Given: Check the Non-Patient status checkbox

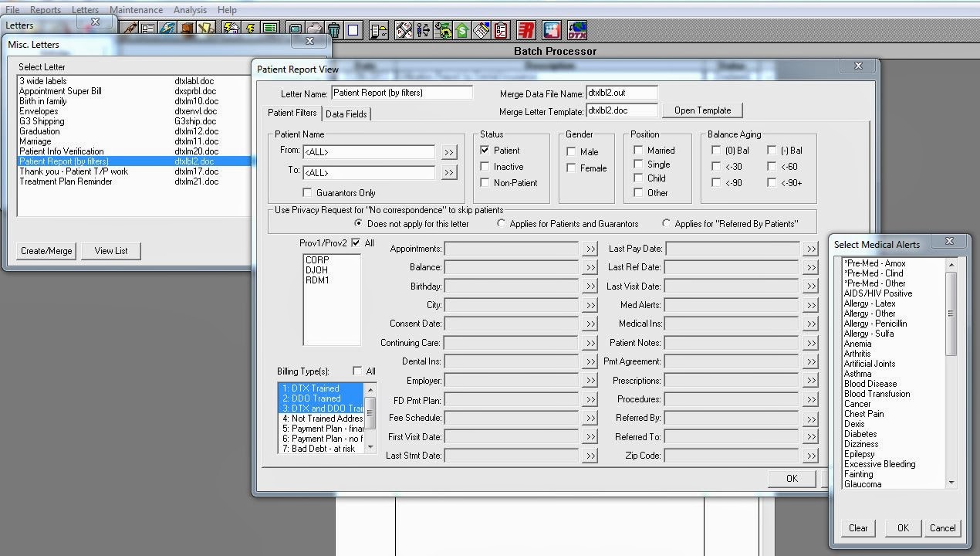Looking at the screenshot, I should (485, 183).
